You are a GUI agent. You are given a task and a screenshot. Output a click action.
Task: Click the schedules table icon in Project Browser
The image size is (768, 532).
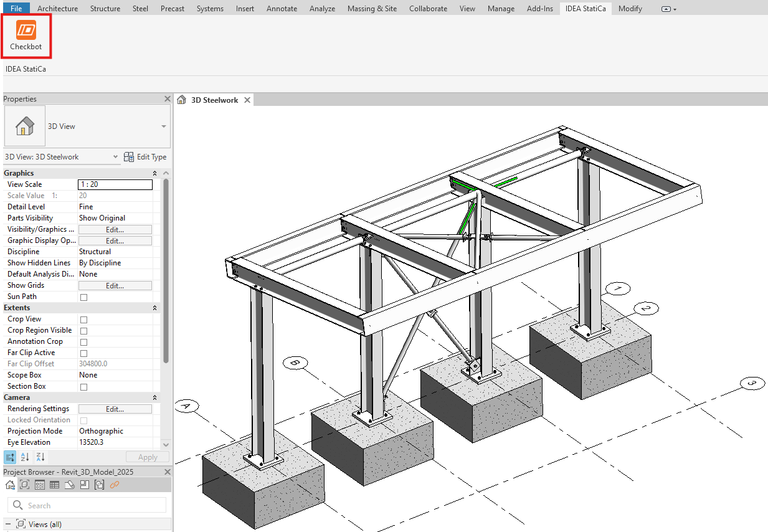click(x=55, y=485)
